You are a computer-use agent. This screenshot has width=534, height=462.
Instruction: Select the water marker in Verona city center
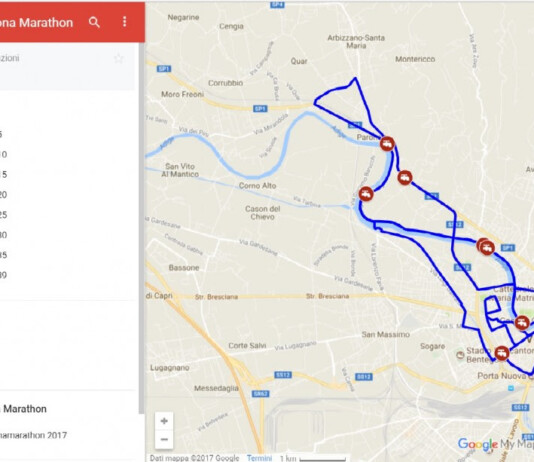522,322
